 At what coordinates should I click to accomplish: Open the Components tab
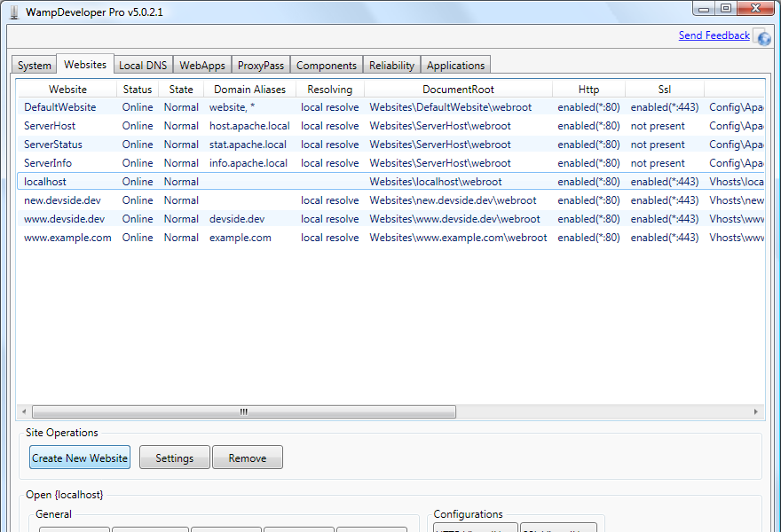pyautogui.click(x=327, y=66)
